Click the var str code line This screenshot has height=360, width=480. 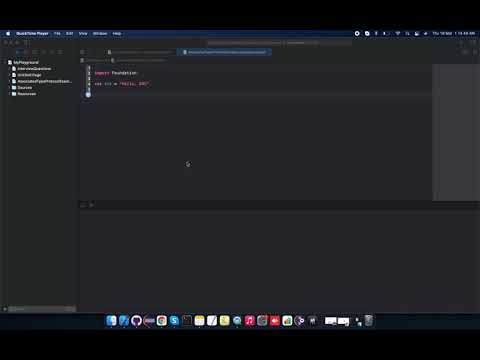pos(122,84)
